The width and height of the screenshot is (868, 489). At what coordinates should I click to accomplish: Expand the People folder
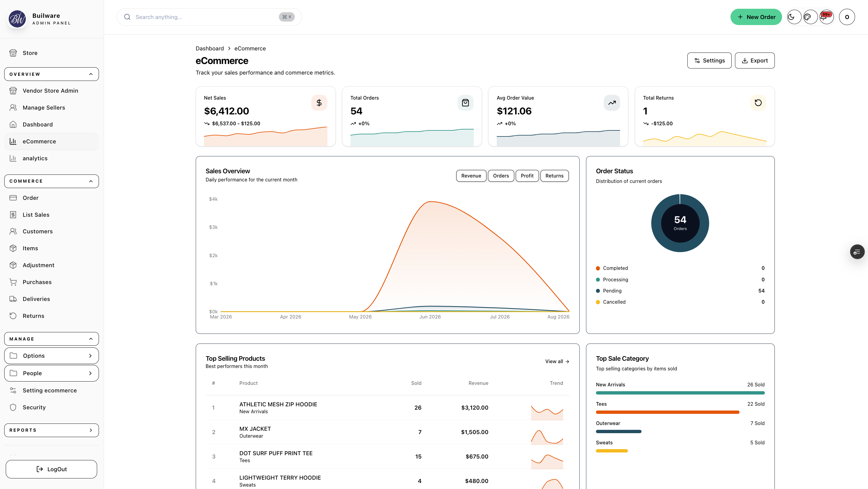[x=51, y=373]
